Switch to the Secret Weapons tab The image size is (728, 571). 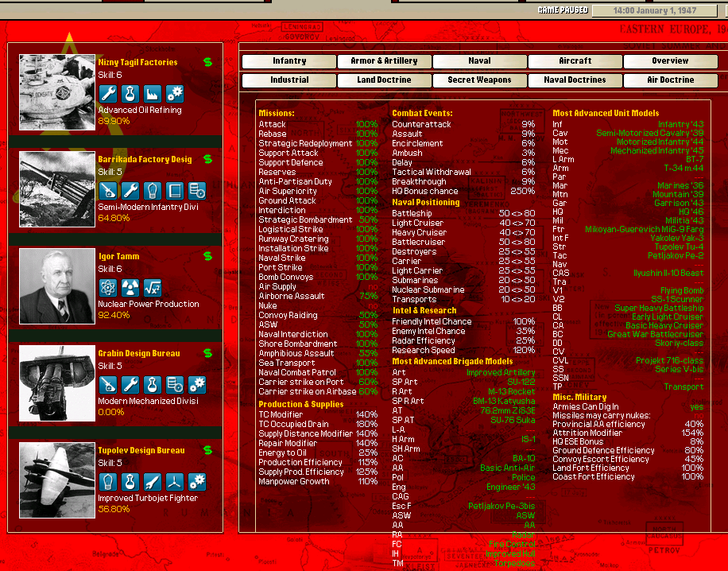480,80
